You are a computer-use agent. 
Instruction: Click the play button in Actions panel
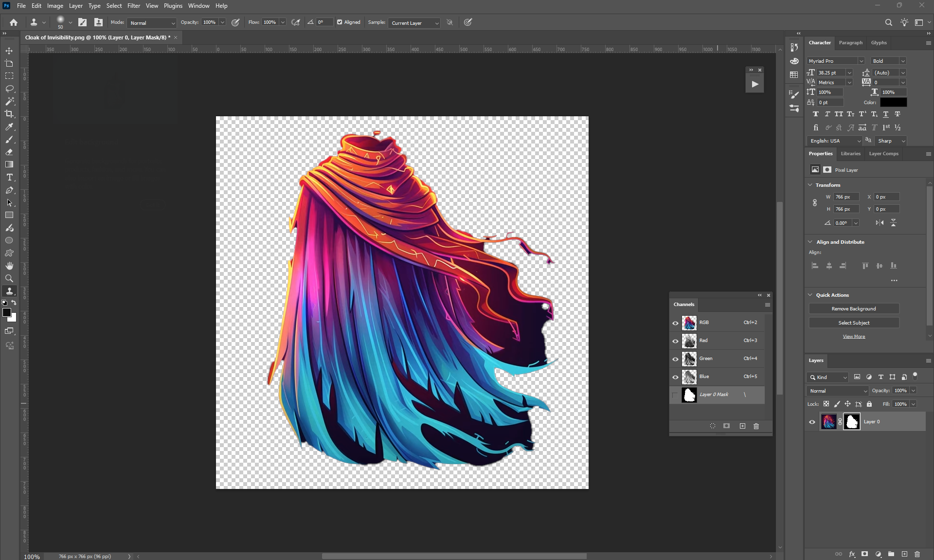pyautogui.click(x=754, y=84)
